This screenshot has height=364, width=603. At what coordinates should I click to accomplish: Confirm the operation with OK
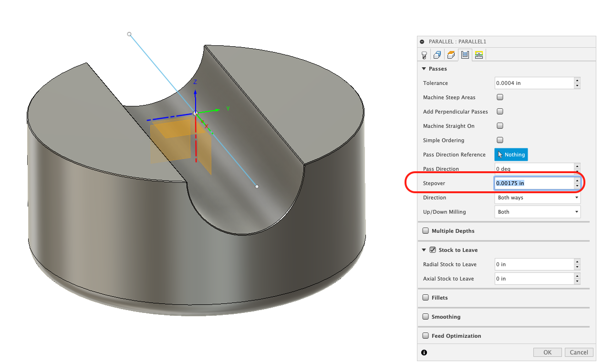(x=548, y=353)
